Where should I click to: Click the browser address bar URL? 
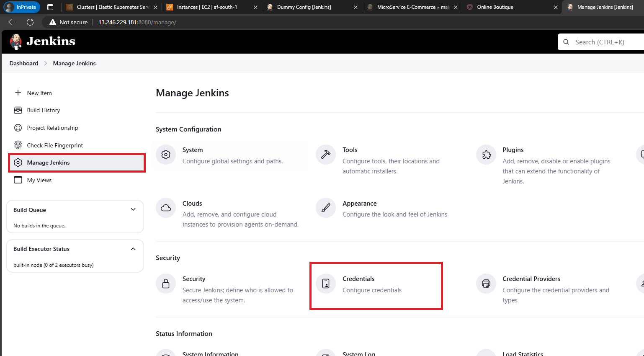pyautogui.click(x=137, y=22)
